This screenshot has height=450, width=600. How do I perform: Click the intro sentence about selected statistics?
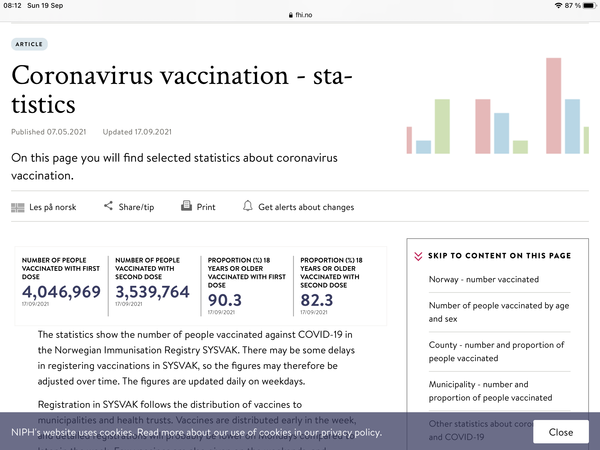coord(174,166)
